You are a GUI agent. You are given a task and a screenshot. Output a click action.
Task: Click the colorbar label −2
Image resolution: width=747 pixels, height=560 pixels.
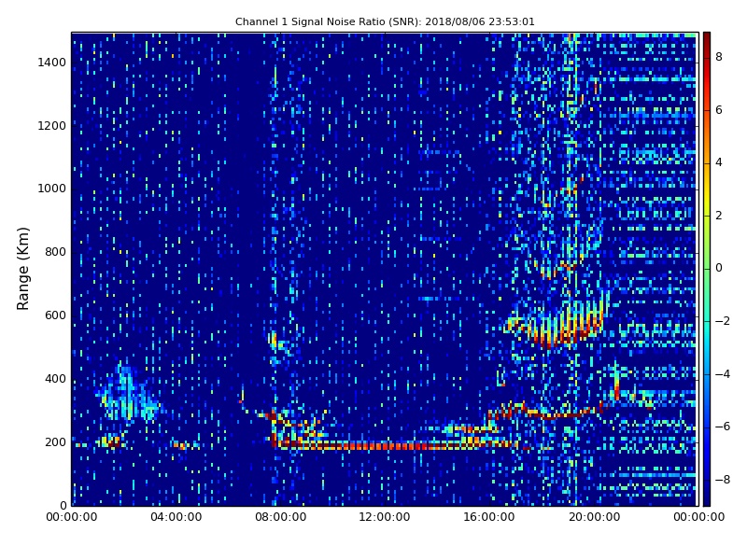(x=723, y=321)
